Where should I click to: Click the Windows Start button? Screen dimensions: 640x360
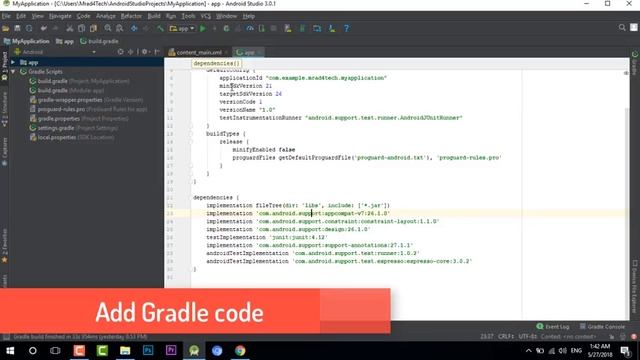pyautogui.click(x=10, y=351)
